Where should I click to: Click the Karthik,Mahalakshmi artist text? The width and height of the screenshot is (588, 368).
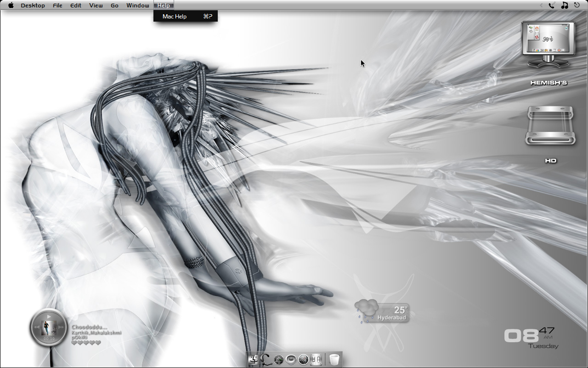click(x=96, y=333)
